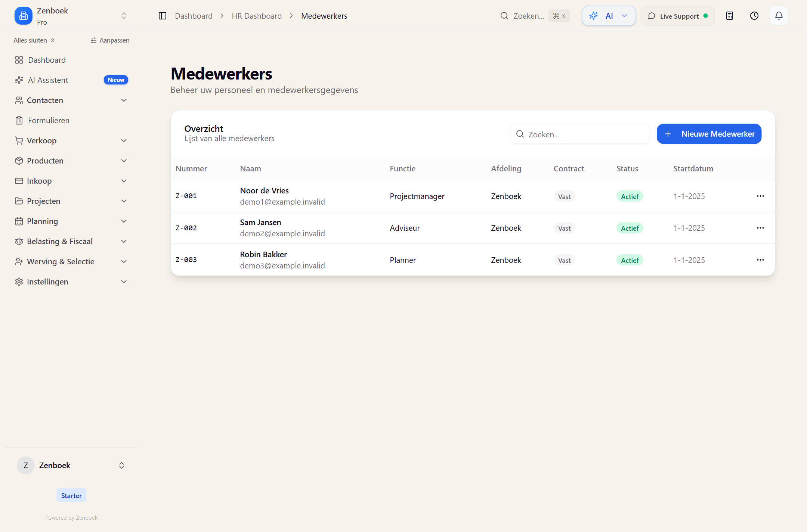
Task: Expand Belasting & Fiscaal section
Action: coord(71,241)
